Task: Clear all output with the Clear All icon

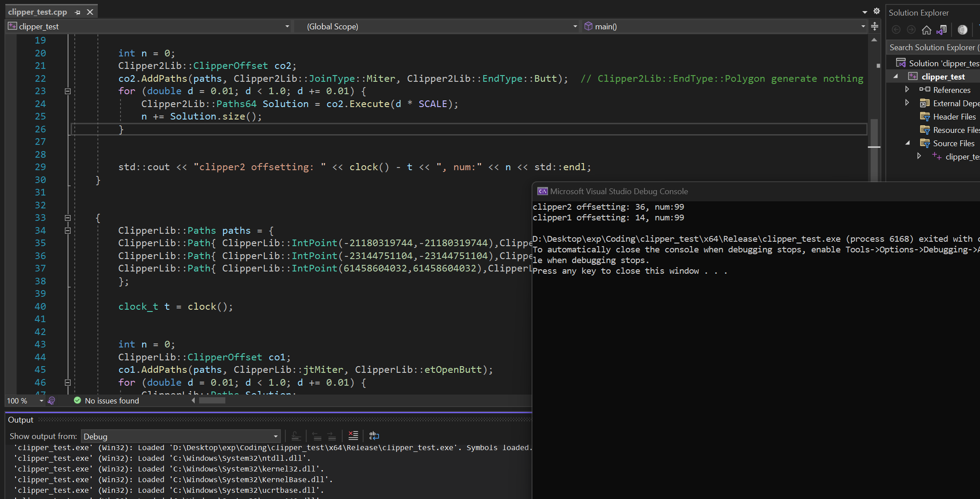Action: [353, 436]
